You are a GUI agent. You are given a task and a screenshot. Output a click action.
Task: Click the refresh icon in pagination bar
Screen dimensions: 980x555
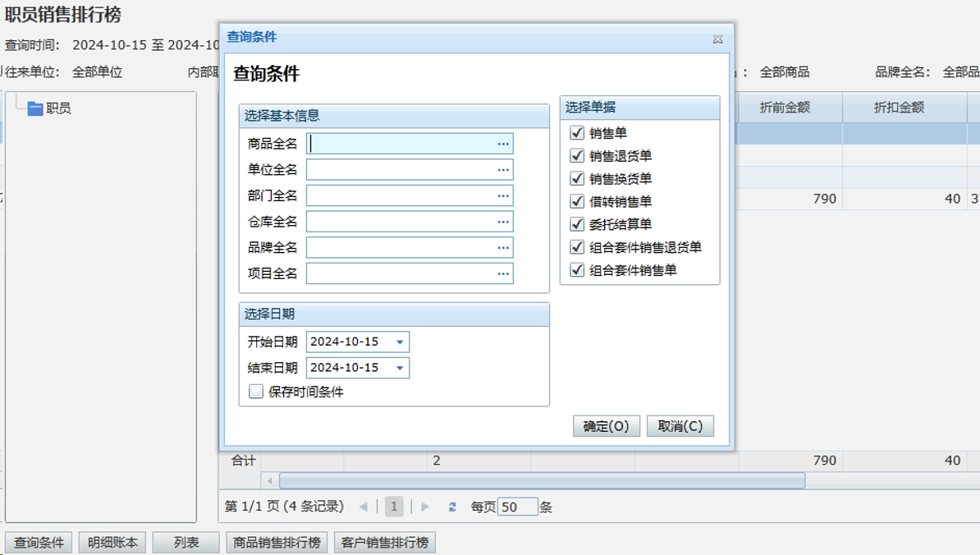click(x=452, y=507)
